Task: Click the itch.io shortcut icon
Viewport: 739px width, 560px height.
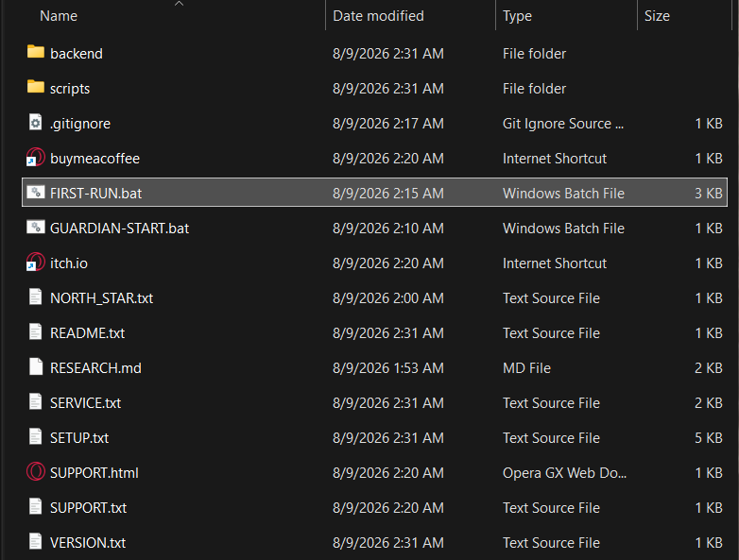Action: coord(35,262)
